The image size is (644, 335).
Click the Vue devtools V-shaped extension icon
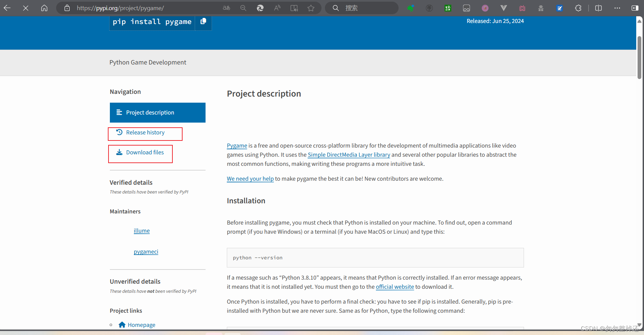click(504, 8)
